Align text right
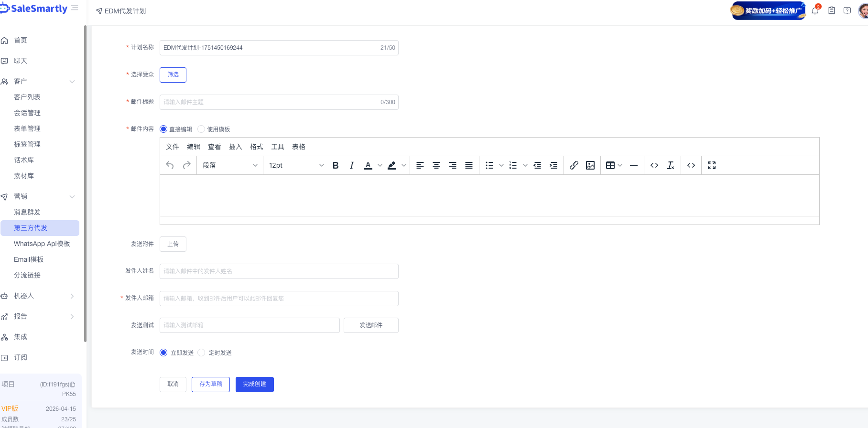The height and width of the screenshot is (428, 868). [453, 165]
